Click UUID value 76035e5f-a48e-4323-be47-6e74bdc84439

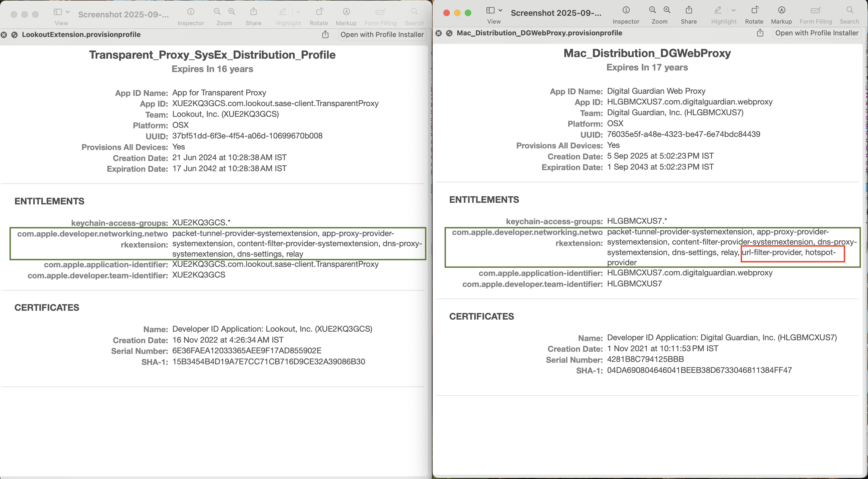[x=684, y=134]
